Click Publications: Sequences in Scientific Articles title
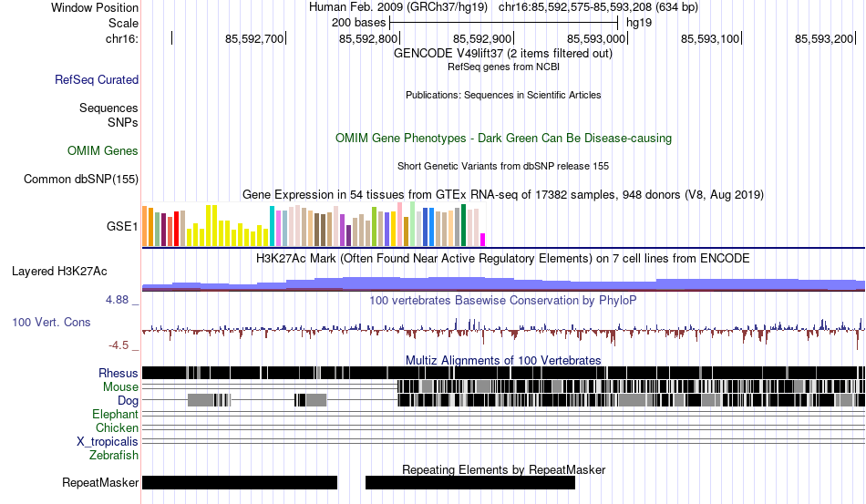866x504 pixels. (x=503, y=95)
